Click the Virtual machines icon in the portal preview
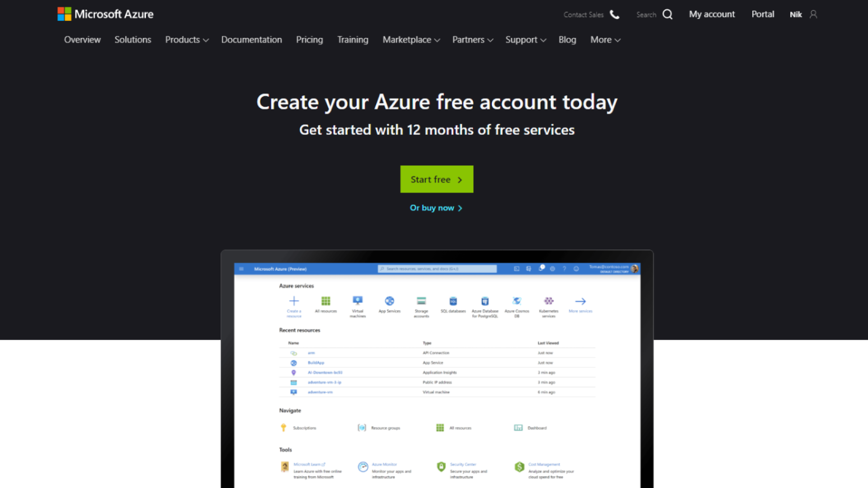The width and height of the screenshot is (868, 488). point(358,301)
